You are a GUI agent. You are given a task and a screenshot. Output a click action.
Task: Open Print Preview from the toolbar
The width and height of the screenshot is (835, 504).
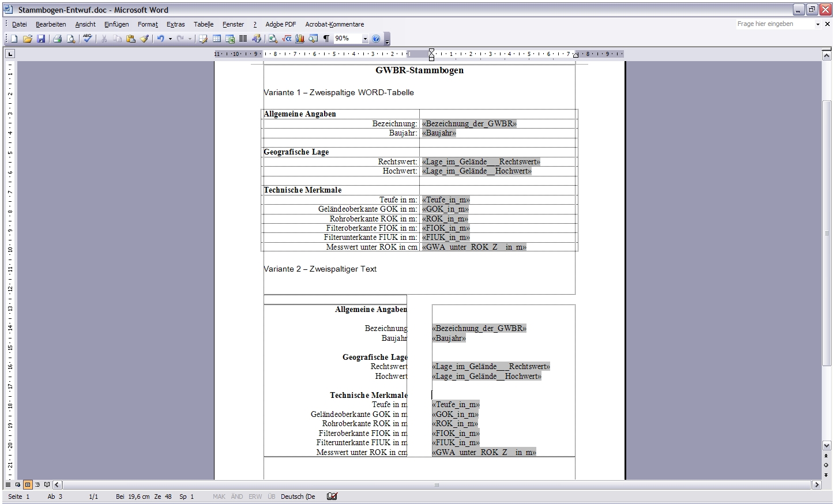click(71, 39)
